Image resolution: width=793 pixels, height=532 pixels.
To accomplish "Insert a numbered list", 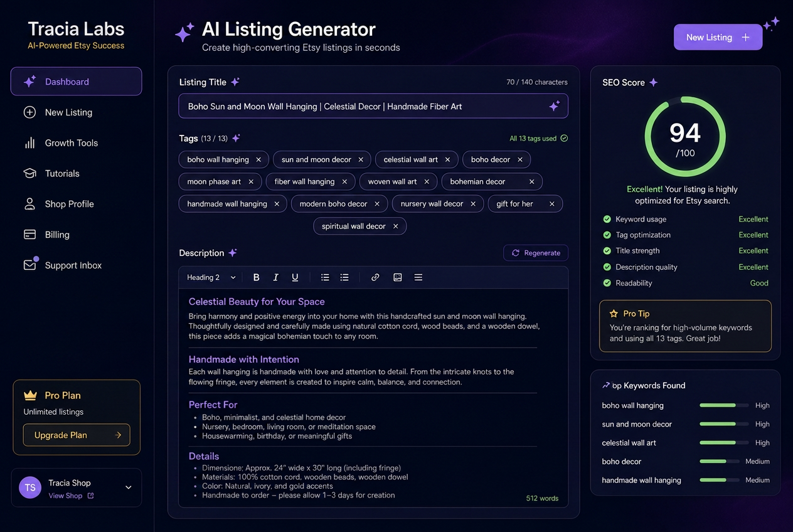I will point(344,277).
